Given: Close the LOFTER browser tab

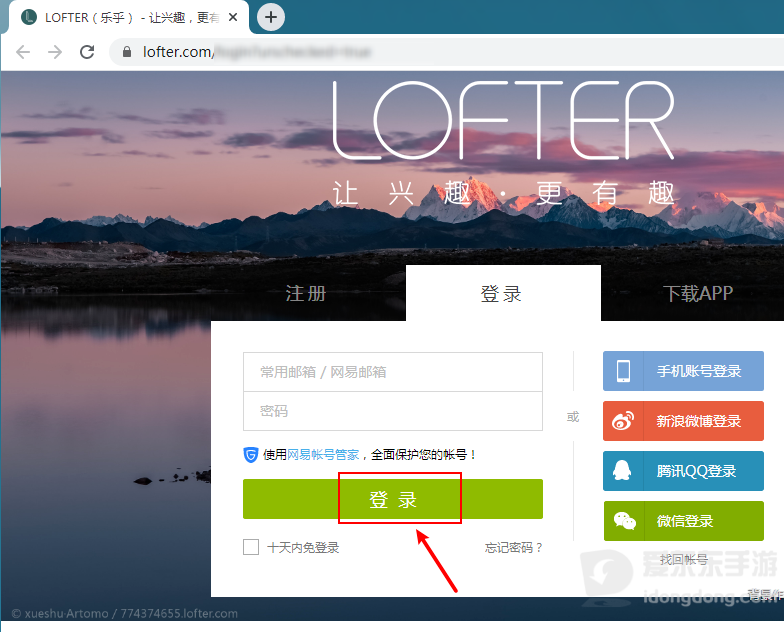Looking at the screenshot, I should coord(232,18).
